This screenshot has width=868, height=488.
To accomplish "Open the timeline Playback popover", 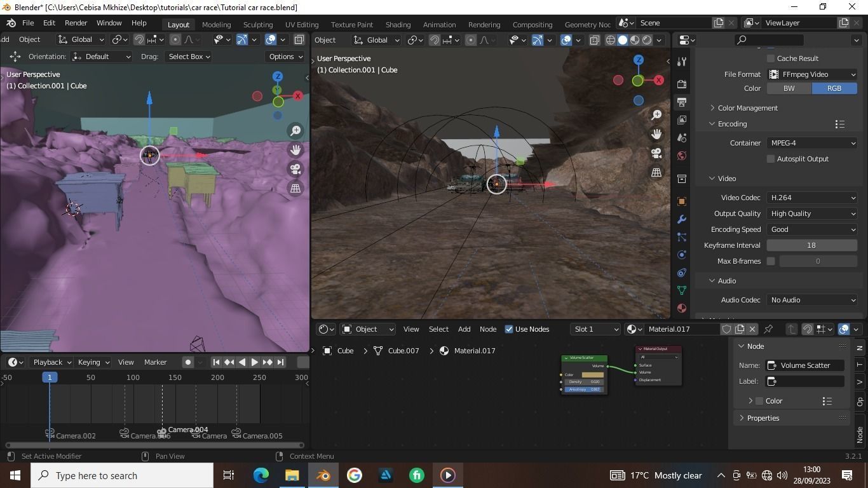I will coord(52,362).
